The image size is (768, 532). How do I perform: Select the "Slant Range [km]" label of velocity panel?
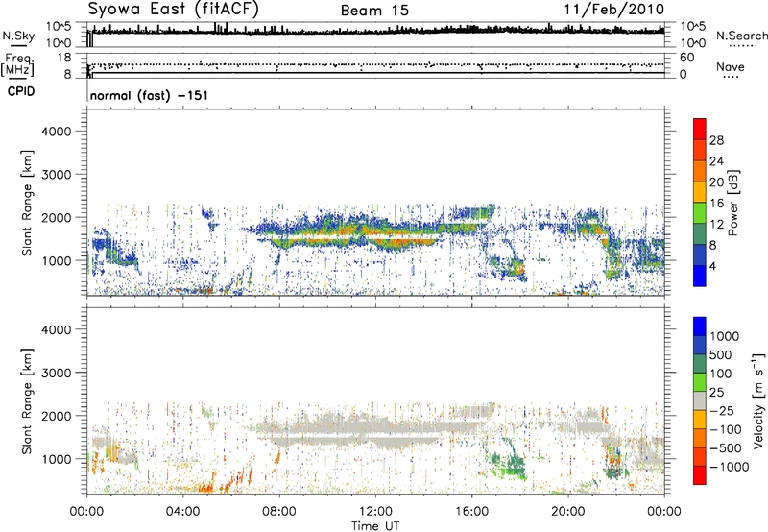click(28, 401)
